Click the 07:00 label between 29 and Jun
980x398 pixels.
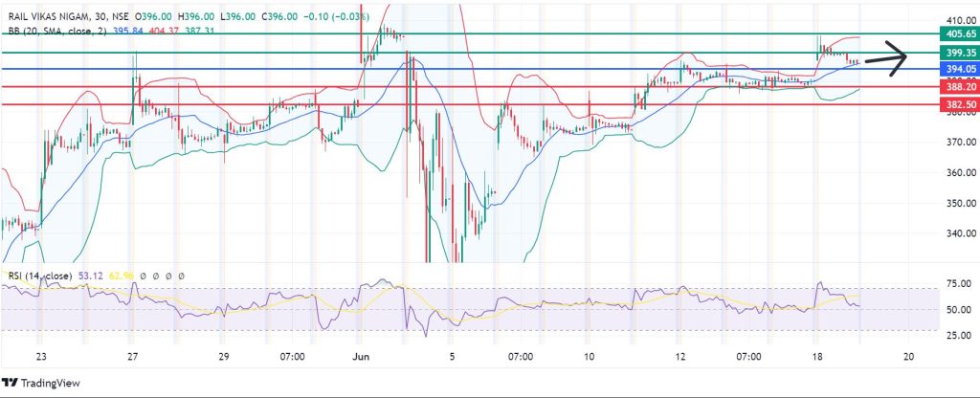[x=293, y=358]
